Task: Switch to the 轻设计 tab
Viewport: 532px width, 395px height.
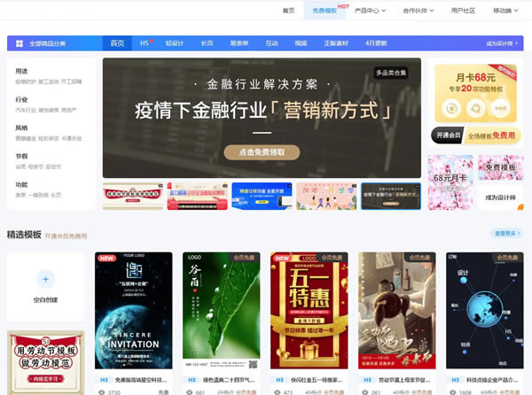Action: click(175, 43)
